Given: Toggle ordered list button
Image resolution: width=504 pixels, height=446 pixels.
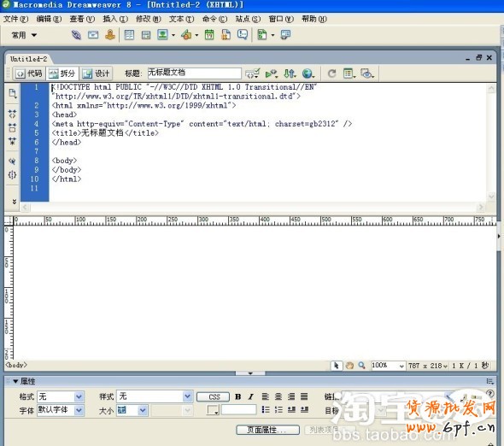Looking at the screenshot, I should point(278,409).
